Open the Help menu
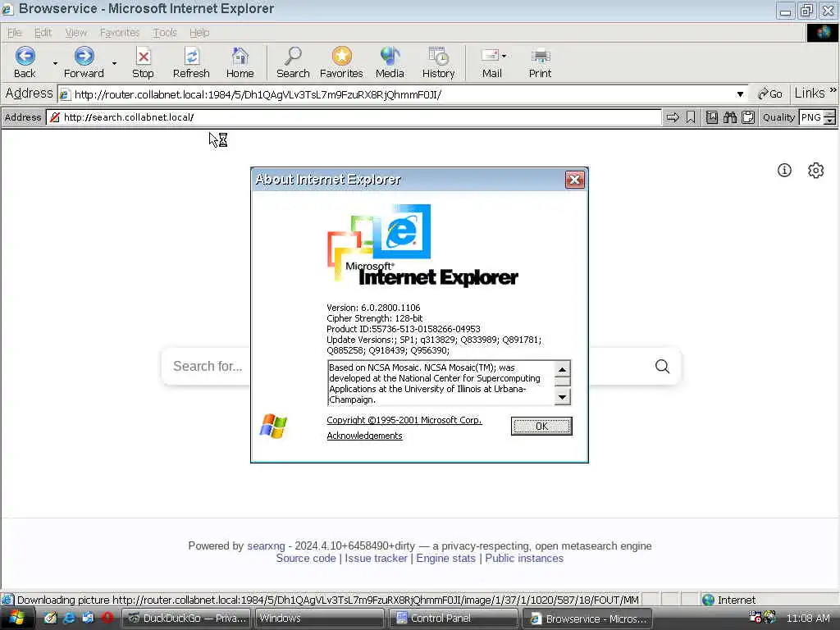The width and height of the screenshot is (840, 630). coord(199,33)
